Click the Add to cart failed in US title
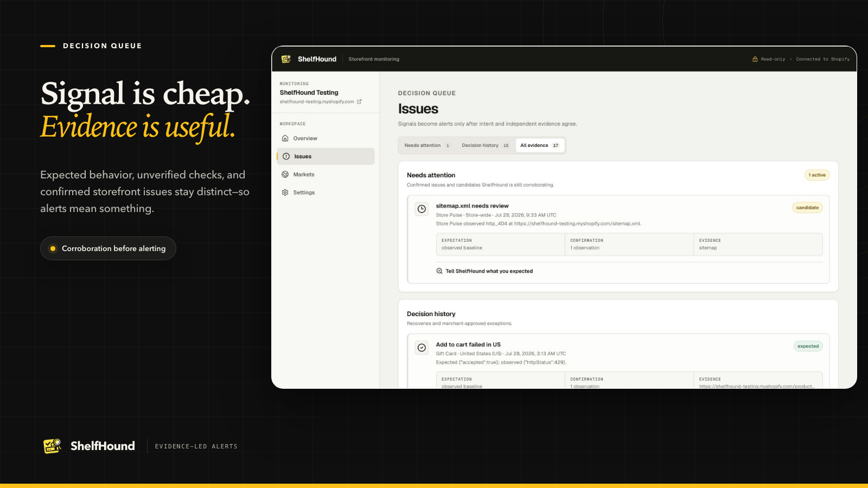 click(468, 344)
